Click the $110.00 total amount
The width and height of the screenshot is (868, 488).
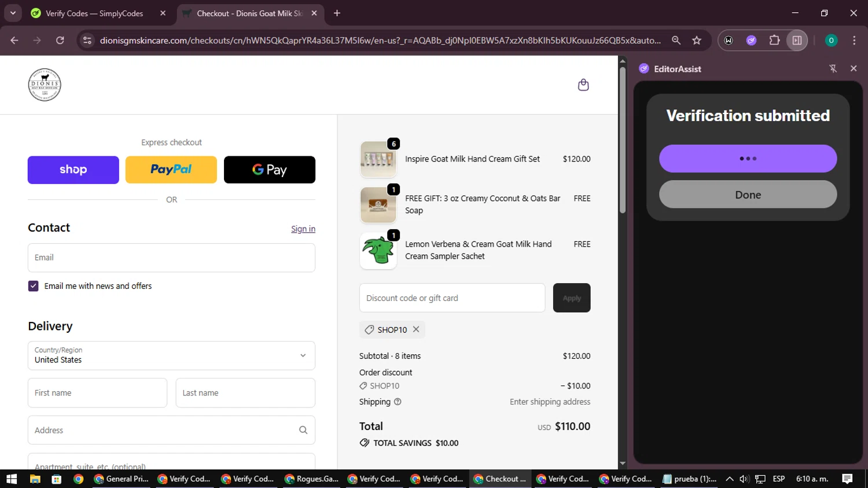click(573, 427)
